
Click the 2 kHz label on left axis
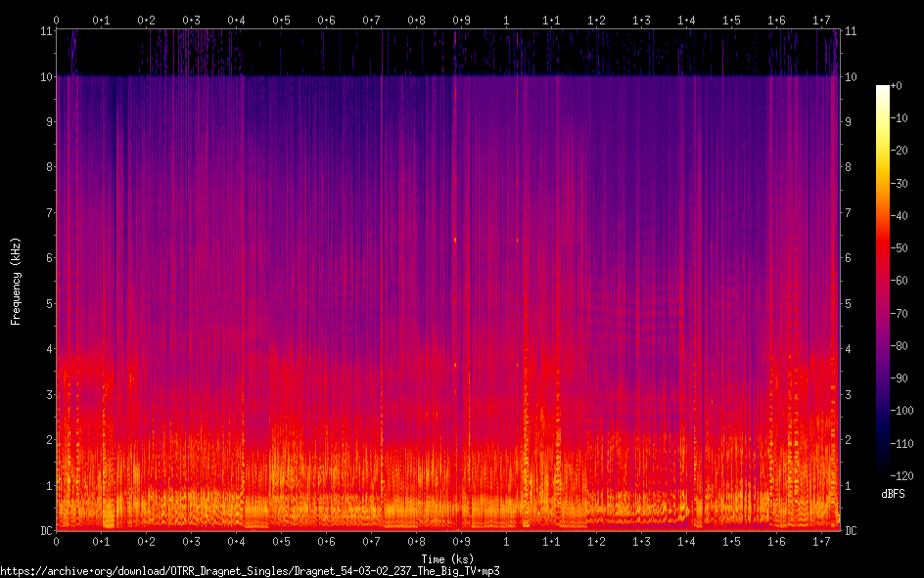[x=47, y=440]
